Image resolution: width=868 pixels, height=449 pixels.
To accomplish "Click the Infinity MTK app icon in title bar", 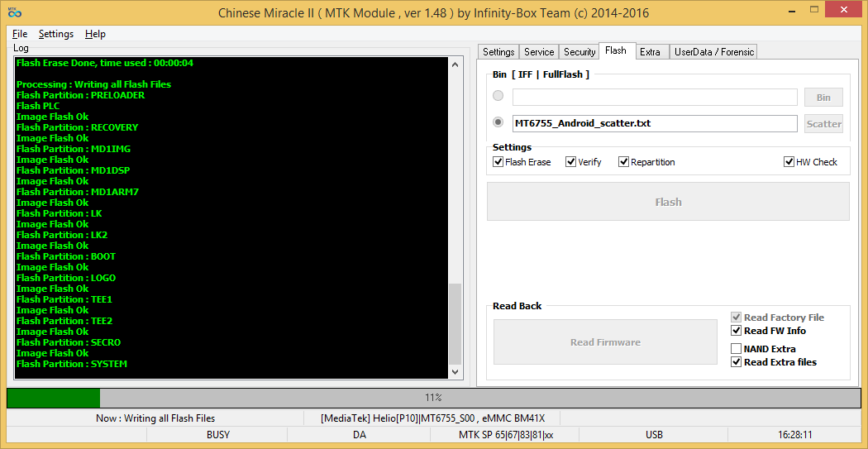I will [x=14, y=12].
